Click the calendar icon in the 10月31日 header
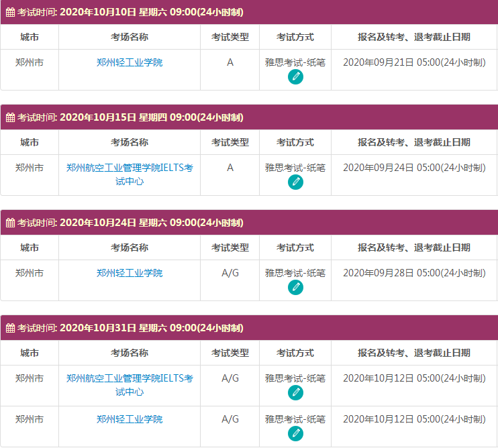This screenshot has height=448, width=498. coord(10,328)
